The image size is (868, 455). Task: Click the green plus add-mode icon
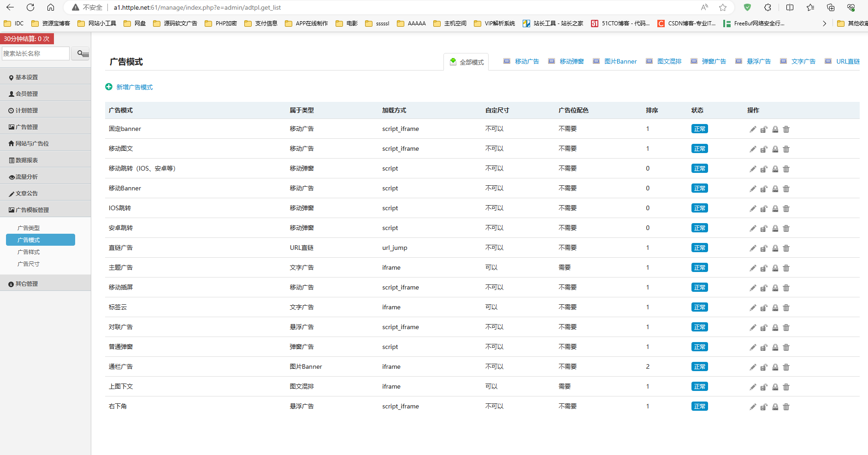pos(109,87)
